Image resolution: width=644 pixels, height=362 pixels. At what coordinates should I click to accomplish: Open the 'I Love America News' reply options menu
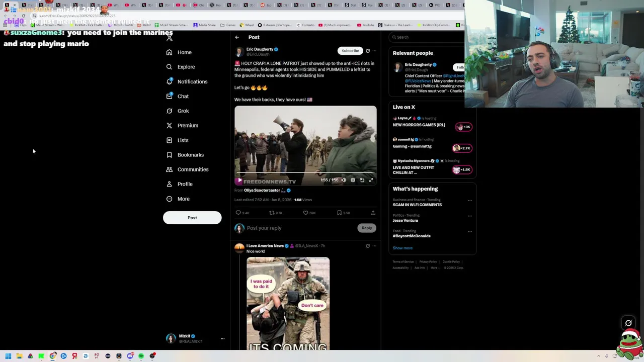point(374,246)
